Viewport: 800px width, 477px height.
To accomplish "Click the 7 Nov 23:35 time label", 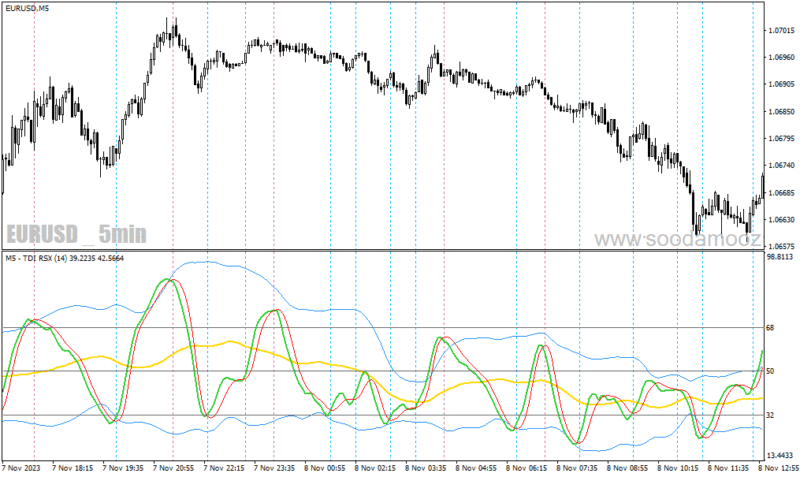I will pyautogui.click(x=274, y=468).
